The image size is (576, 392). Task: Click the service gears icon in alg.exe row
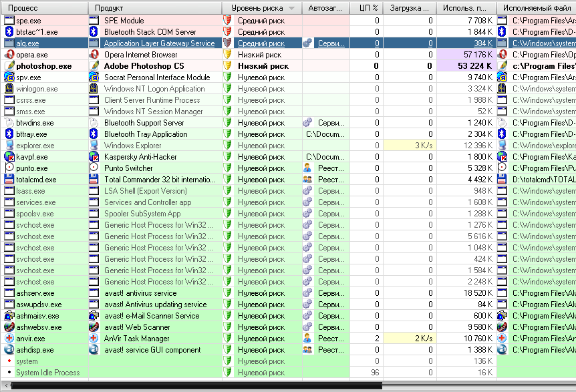(307, 43)
